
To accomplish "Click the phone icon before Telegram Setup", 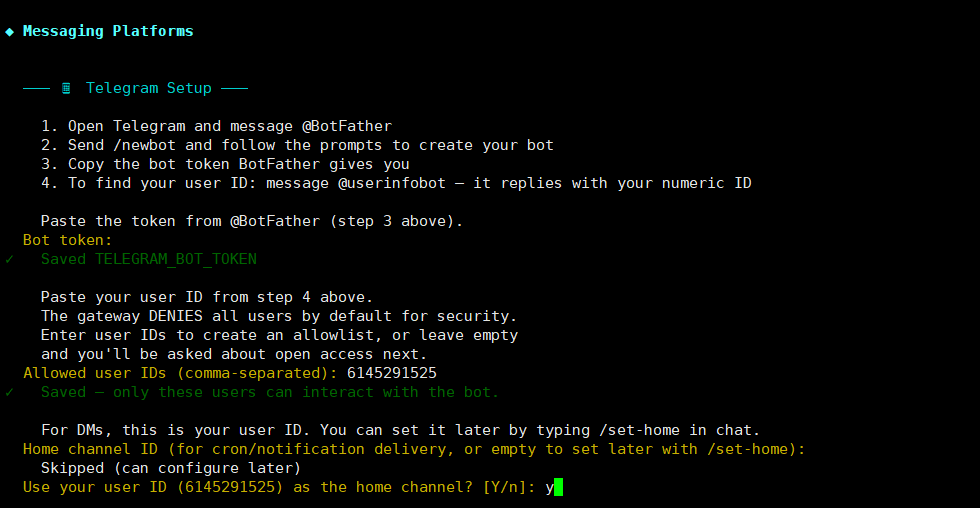I will pos(66,88).
